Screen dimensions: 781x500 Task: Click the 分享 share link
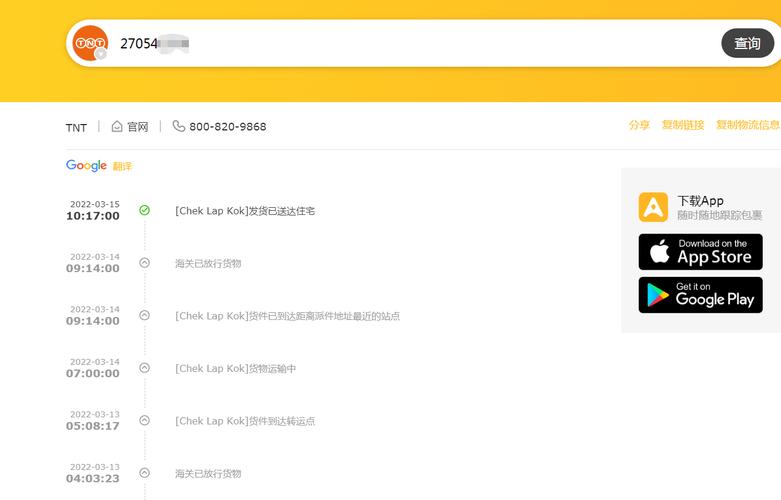(639, 125)
